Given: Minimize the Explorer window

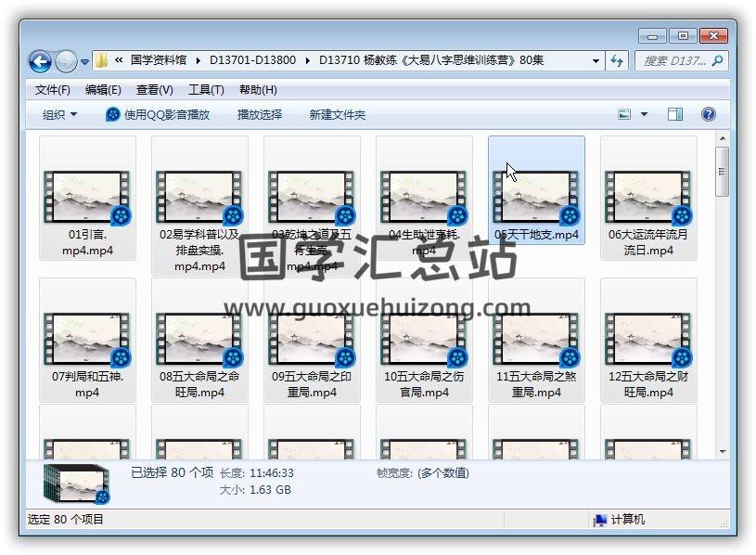Looking at the screenshot, I should tap(652, 36).
